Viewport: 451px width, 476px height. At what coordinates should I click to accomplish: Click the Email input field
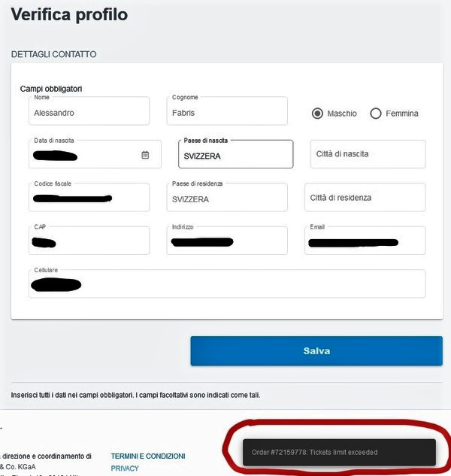[365, 241]
